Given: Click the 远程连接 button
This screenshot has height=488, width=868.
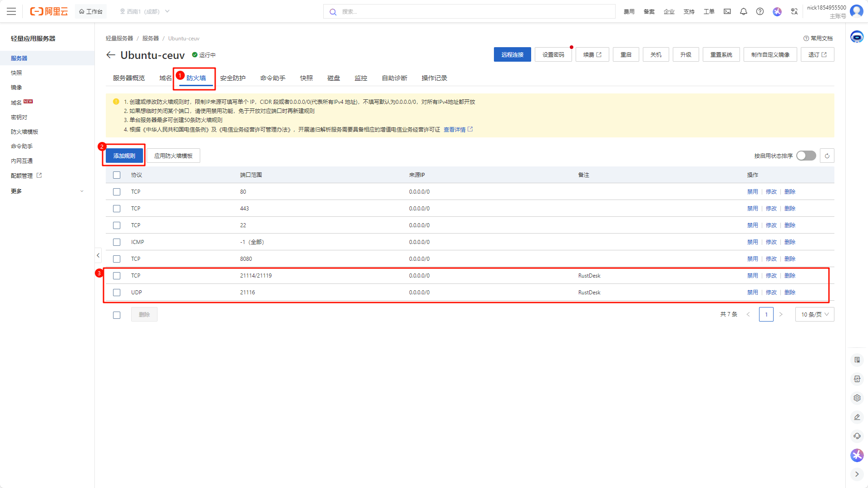Looking at the screenshot, I should [x=512, y=54].
